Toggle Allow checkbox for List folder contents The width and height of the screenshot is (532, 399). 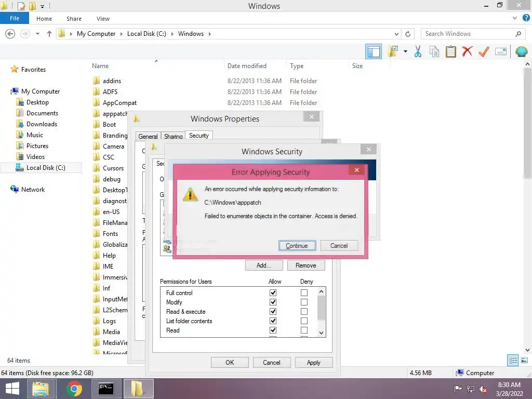pos(273,321)
